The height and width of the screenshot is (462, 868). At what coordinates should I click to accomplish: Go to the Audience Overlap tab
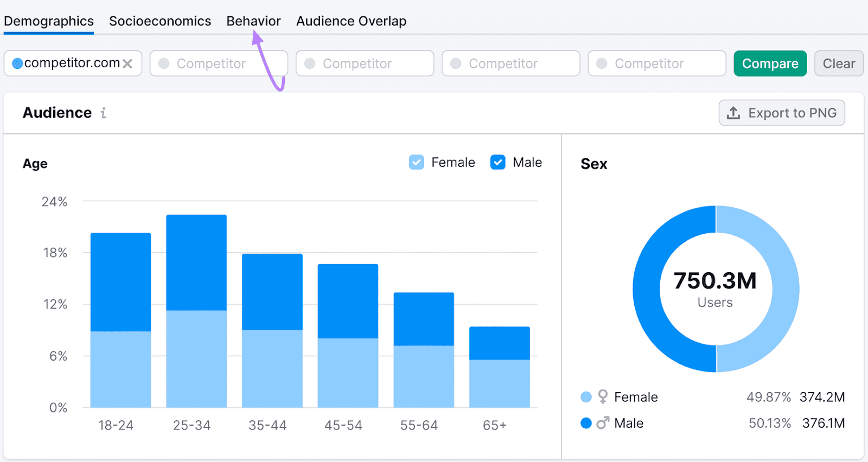point(351,21)
